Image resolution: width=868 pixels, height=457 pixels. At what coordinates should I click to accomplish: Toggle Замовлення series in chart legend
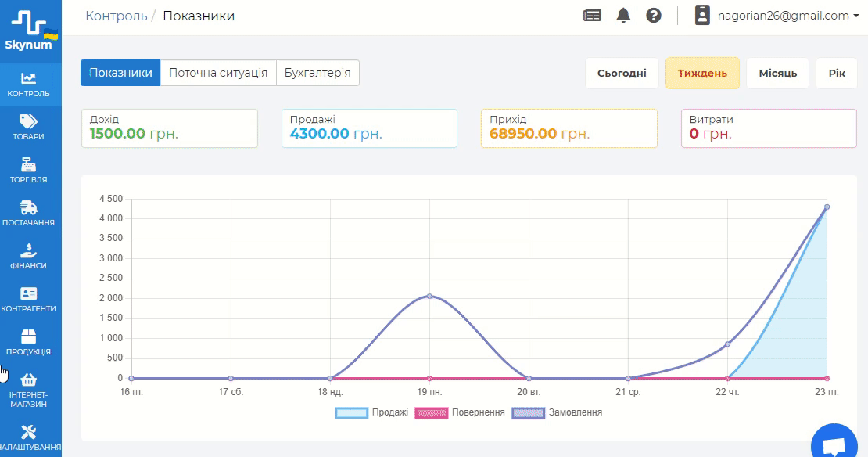click(x=557, y=412)
